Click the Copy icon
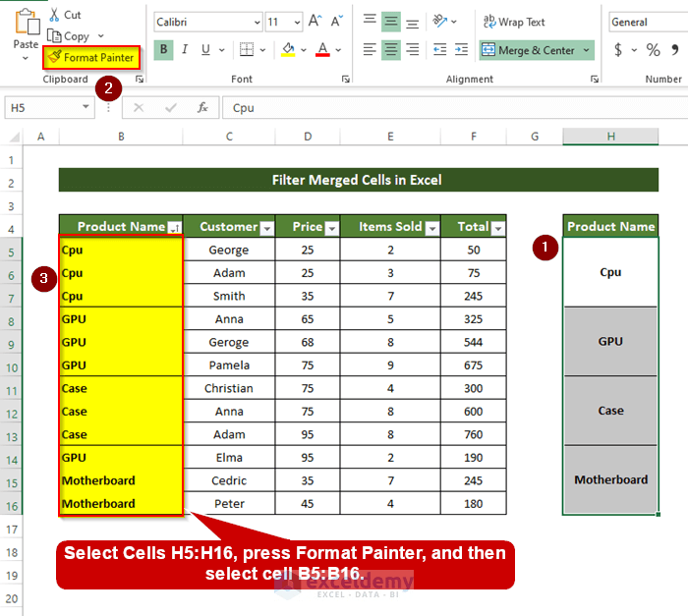Screen dimensions: 688x616 pos(54,36)
